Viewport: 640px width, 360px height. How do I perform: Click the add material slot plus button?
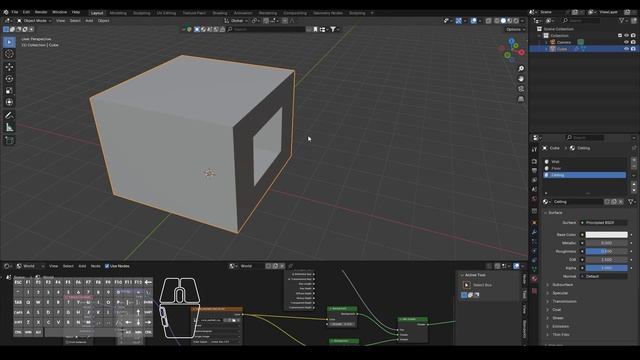(633, 160)
